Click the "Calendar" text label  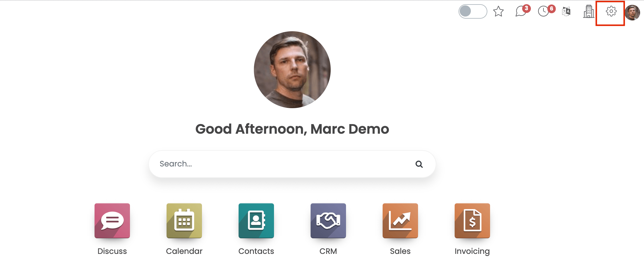tap(184, 251)
